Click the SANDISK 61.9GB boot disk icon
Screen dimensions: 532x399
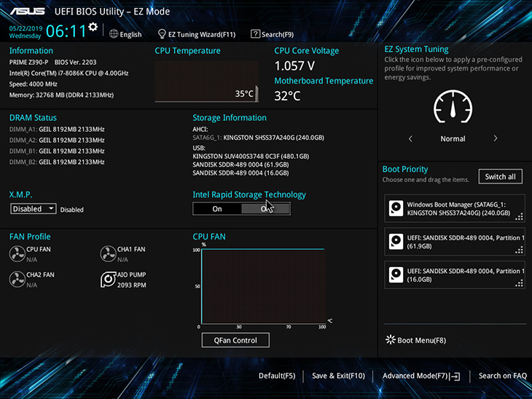pos(396,242)
